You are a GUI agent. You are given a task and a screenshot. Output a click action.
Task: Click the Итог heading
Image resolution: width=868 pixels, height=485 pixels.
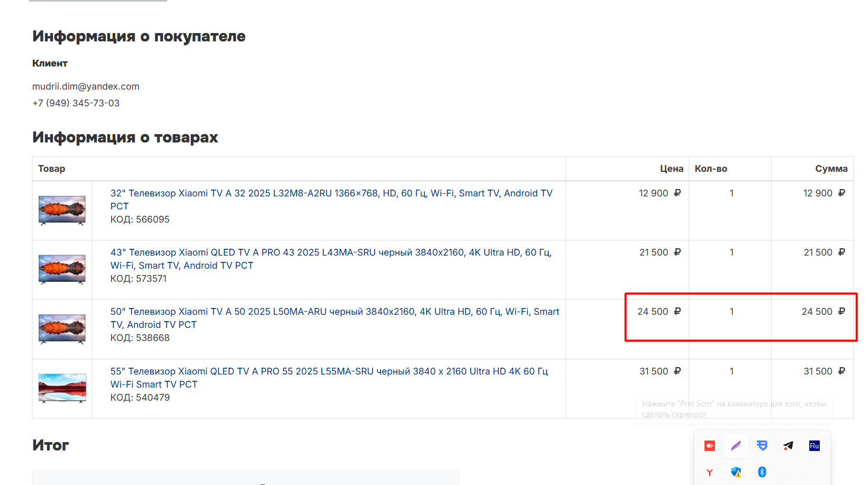coord(50,445)
